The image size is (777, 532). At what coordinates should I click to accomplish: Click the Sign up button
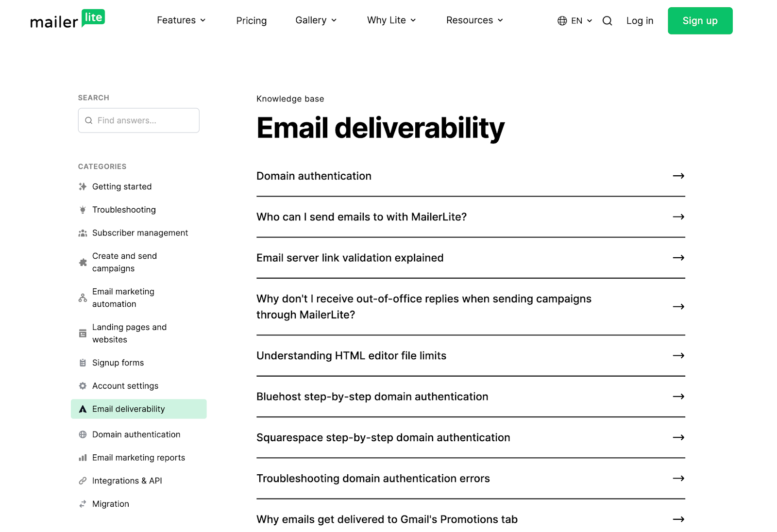[700, 20]
